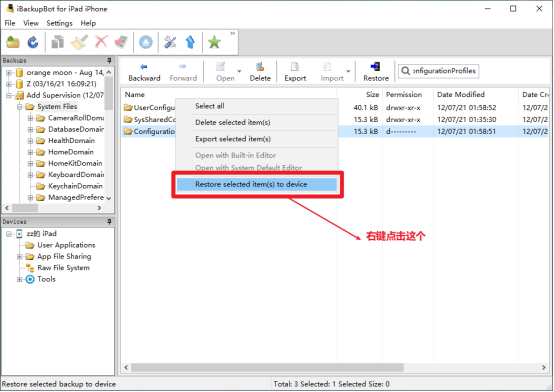The height and width of the screenshot is (392, 554).
Task: Expand the Z (03/16/21) backup node
Action: pyautogui.click(x=9, y=84)
